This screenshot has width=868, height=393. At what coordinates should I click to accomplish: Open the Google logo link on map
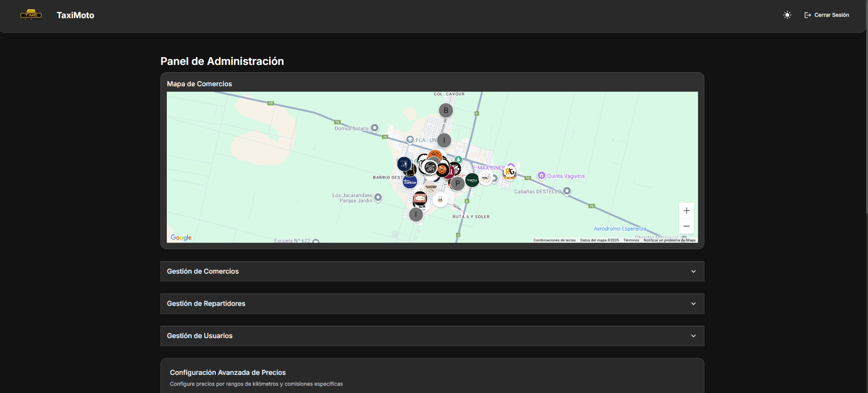point(181,237)
